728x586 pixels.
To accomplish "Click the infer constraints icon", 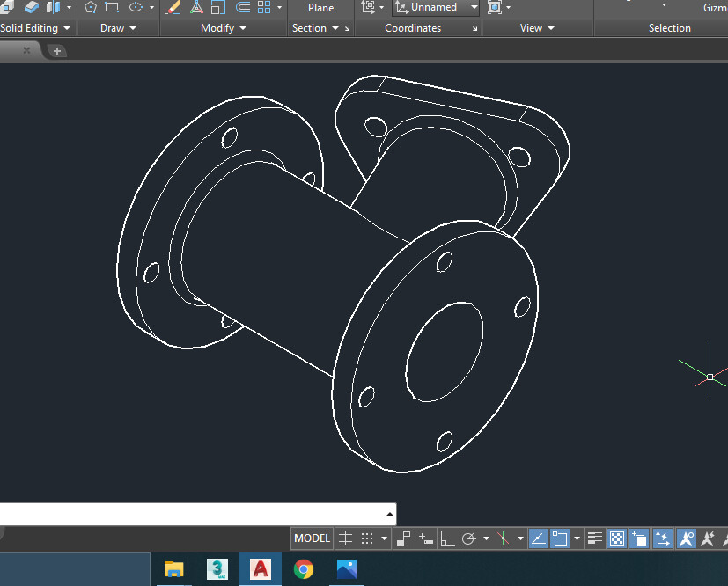I will click(404, 538).
